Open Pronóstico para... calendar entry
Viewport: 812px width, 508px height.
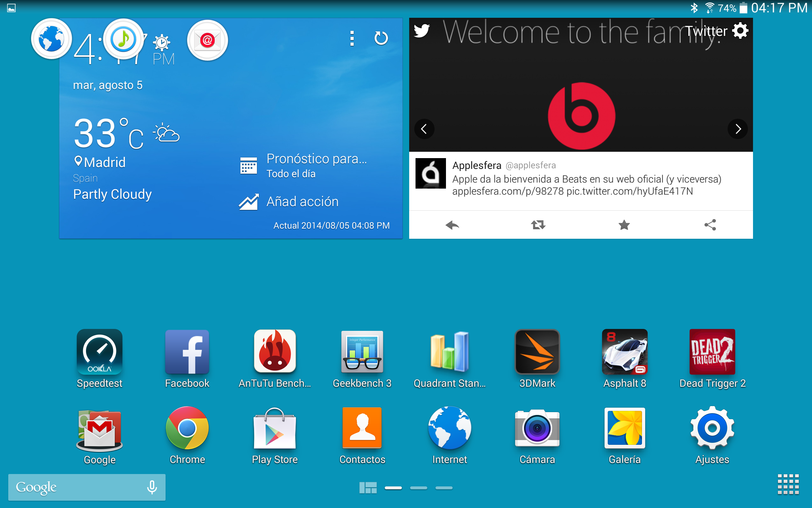pos(303,165)
